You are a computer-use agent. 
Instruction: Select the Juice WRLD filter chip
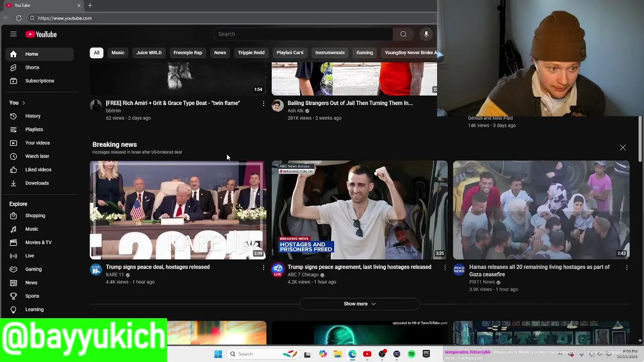pos(149,53)
